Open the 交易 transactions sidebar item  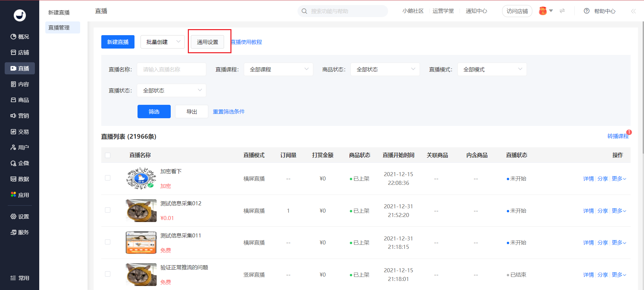click(20, 132)
